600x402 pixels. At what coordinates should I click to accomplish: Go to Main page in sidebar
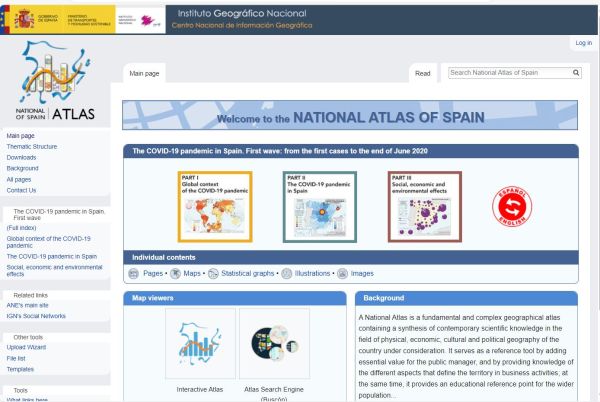click(21, 136)
